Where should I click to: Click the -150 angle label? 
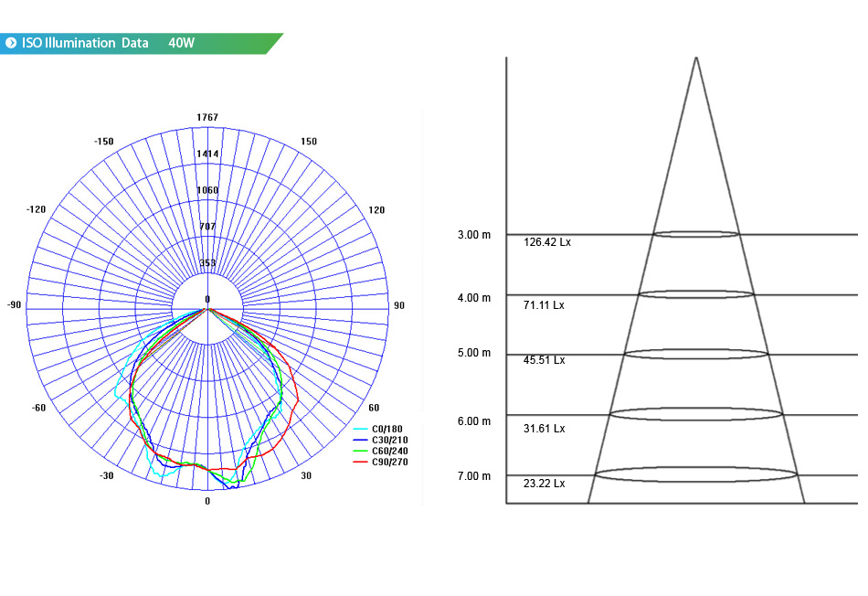point(103,142)
